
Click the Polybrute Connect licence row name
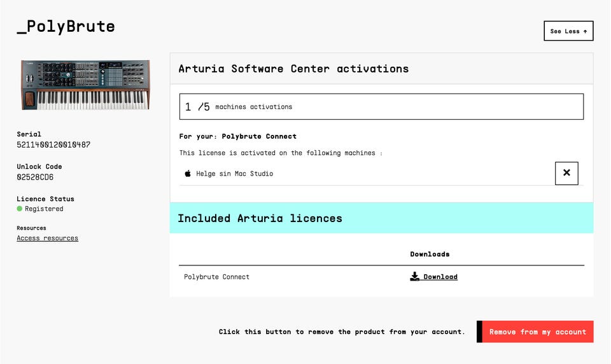pos(216,277)
